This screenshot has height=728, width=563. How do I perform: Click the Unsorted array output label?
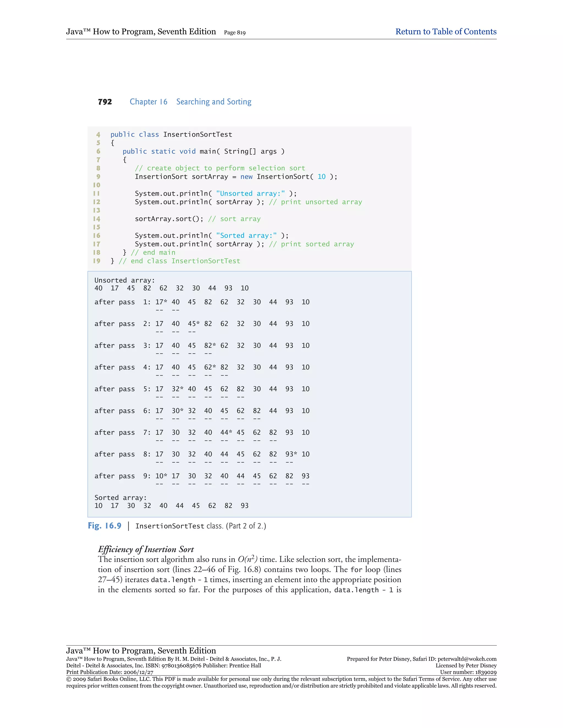125,280
